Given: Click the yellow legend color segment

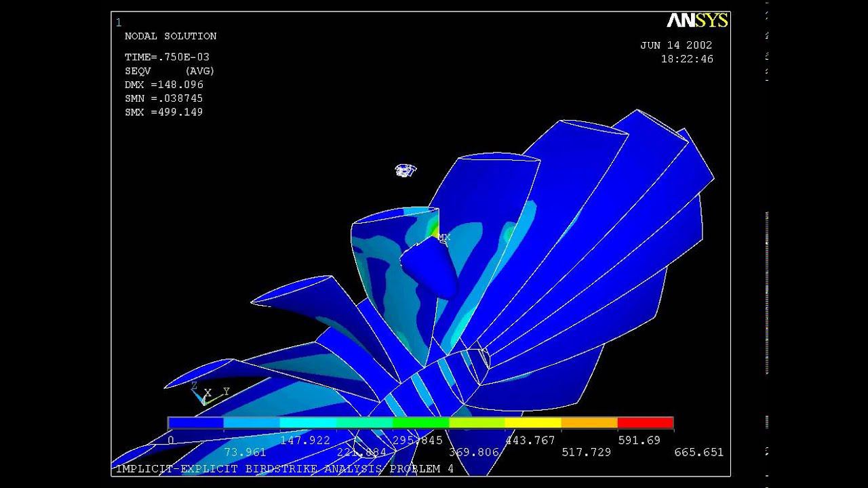Looking at the screenshot, I should 533,423.
